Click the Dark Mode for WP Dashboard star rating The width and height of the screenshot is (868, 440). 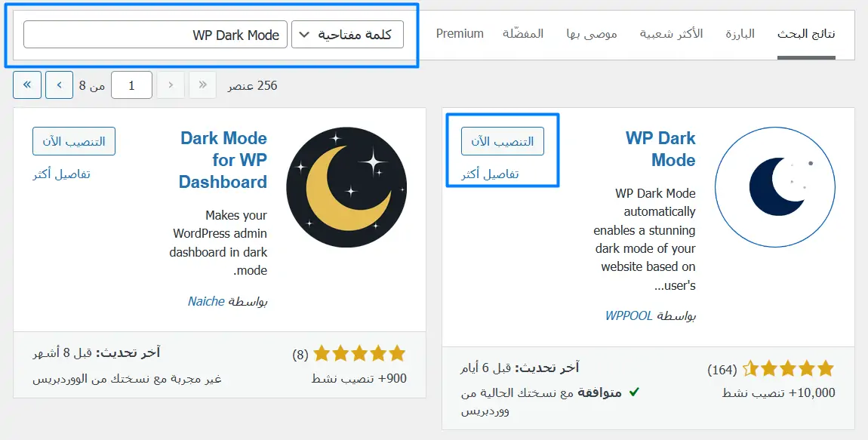click(x=360, y=354)
